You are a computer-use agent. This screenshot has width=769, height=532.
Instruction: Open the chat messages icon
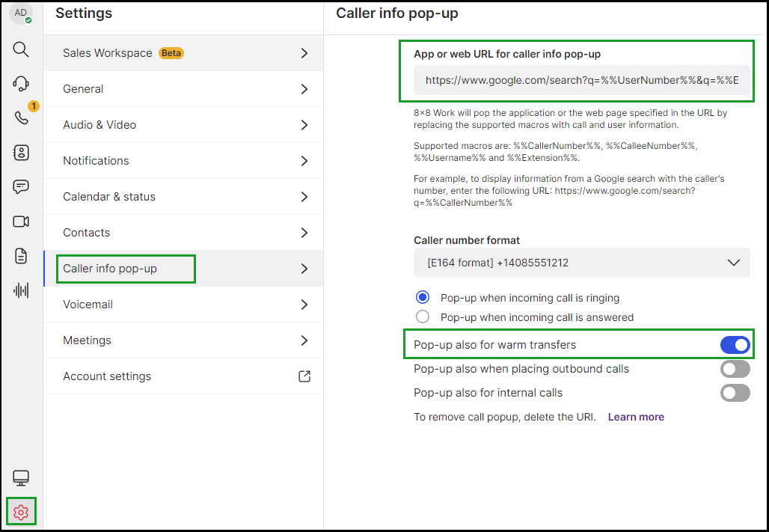coord(21,187)
